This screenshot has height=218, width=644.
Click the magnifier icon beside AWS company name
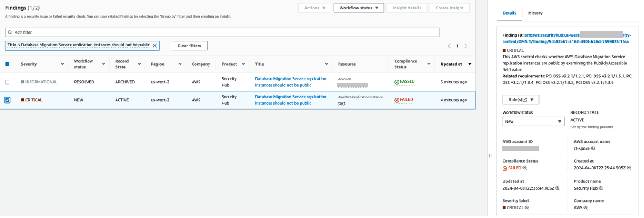(x=586, y=208)
